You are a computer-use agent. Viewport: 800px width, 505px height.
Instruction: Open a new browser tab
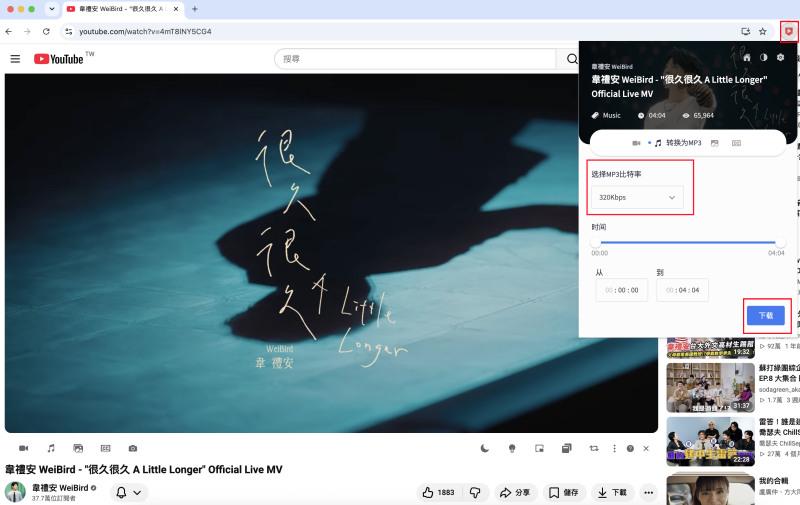coord(194,9)
